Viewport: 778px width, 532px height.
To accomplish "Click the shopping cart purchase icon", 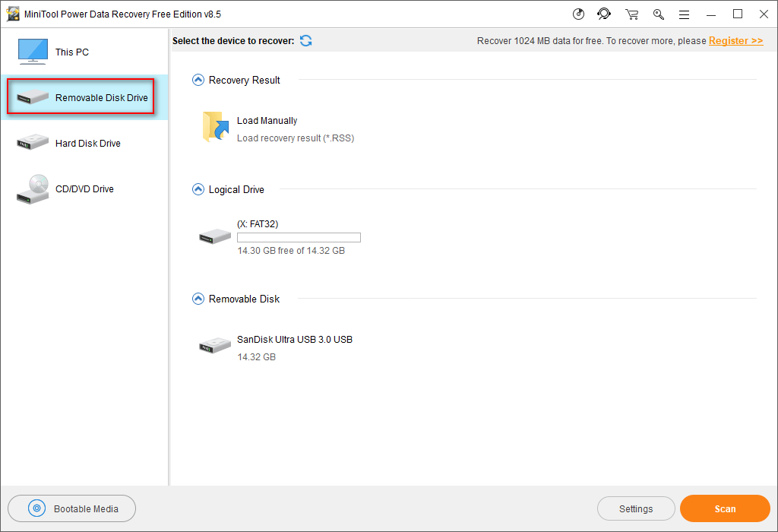I will point(631,14).
